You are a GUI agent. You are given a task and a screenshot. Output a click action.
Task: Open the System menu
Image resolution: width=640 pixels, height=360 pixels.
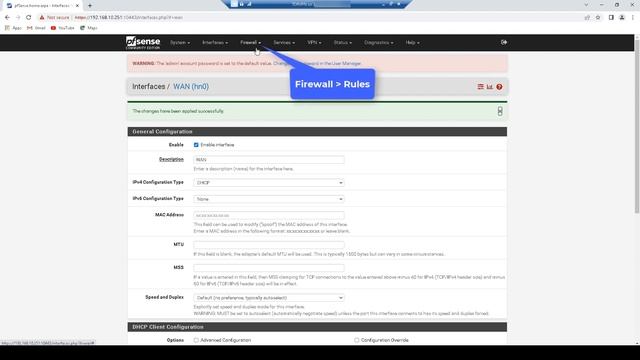180,42
